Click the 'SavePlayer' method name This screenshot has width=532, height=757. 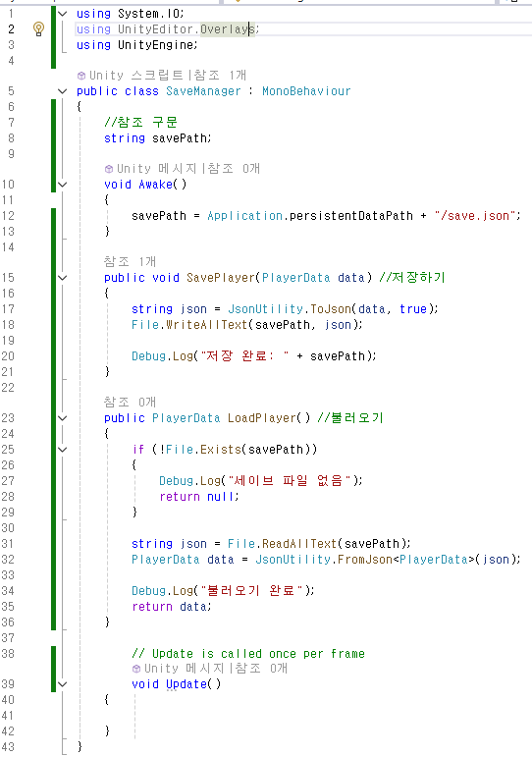(x=221, y=278)
